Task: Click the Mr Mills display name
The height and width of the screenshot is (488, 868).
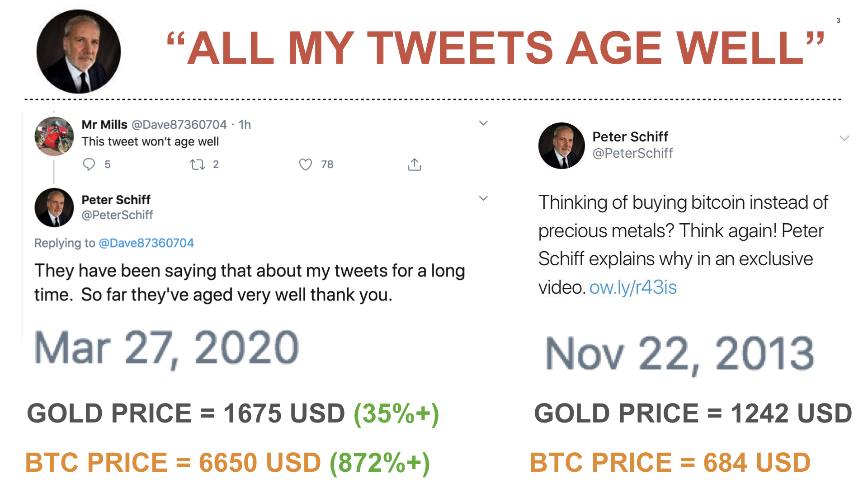Action: tap(104, 124)
